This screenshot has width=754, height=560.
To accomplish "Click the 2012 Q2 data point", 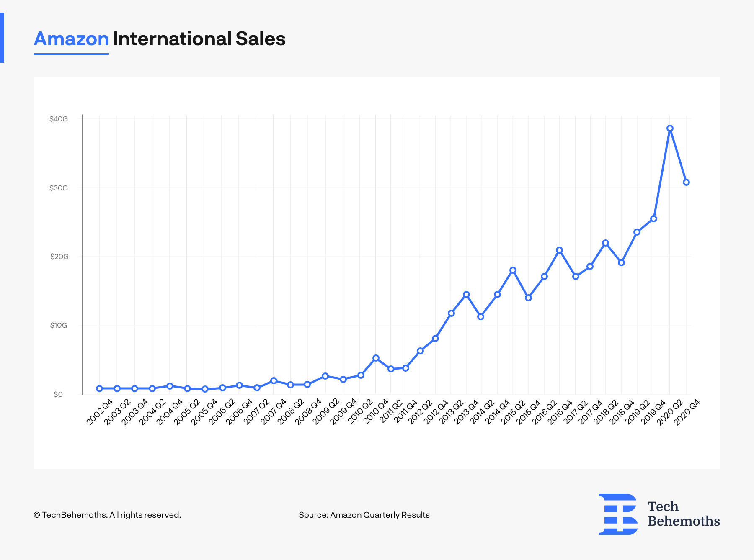I will pos(420,351).
